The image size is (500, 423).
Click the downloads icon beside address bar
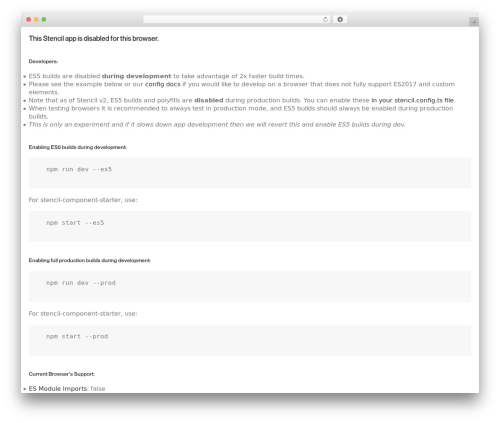coord(340,19)
